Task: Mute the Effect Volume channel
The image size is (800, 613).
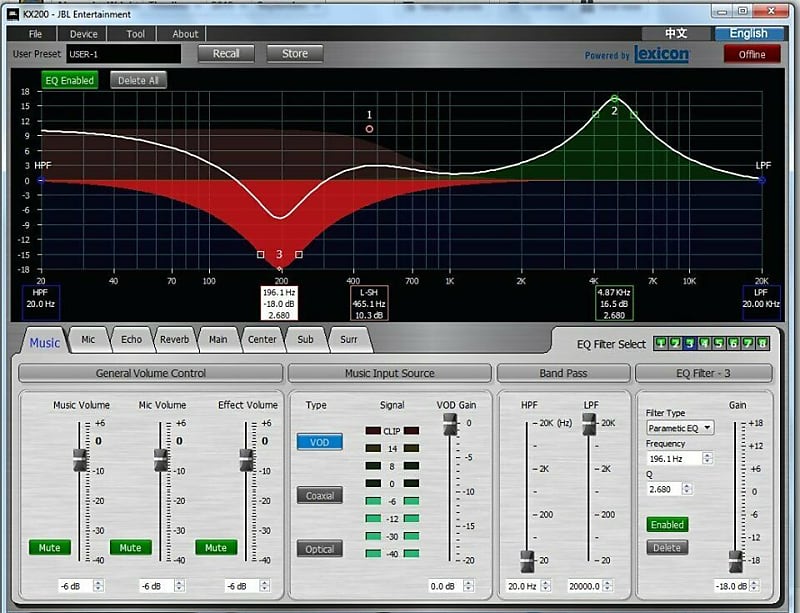Action: (x=216, y=547)
